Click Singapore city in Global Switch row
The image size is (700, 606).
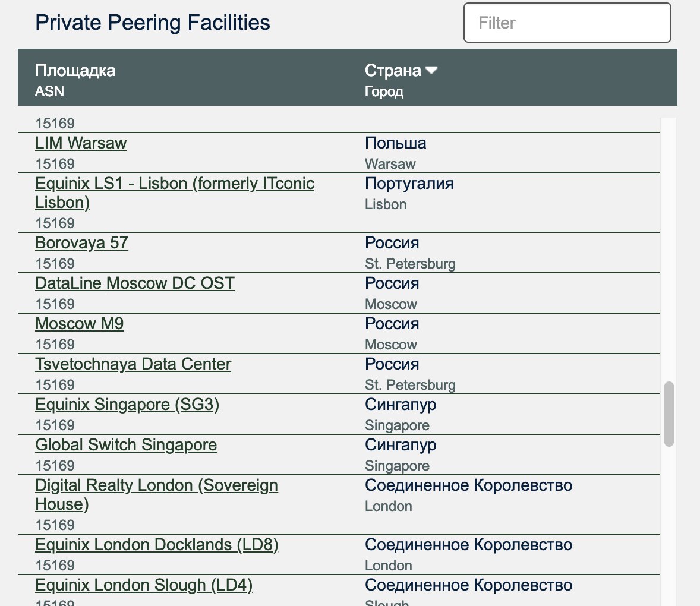(x=397, y=466)
